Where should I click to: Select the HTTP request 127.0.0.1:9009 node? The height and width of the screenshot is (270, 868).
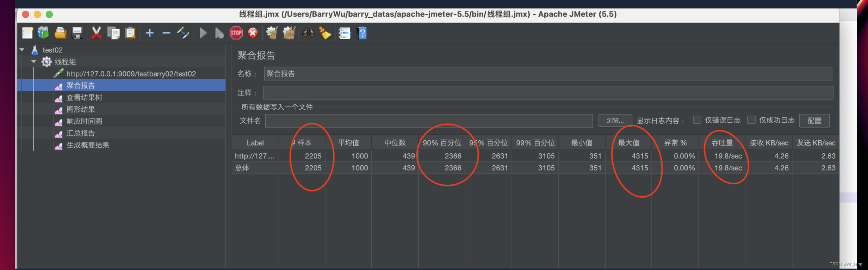pyautogui.click(x=131, y=74)
